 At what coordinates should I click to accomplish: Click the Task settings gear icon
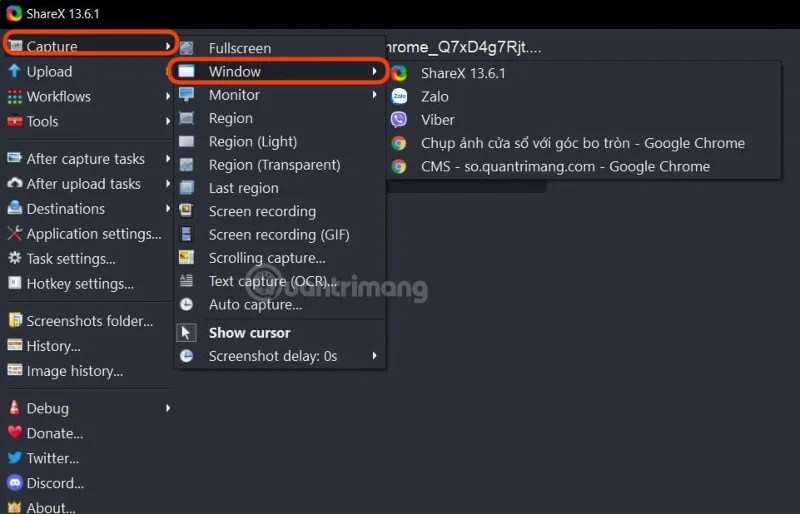pos(14,258)
